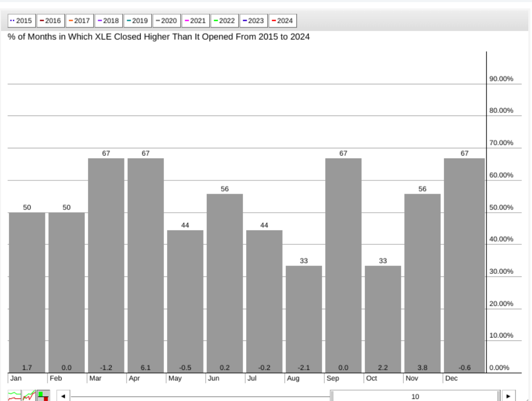532x401 pixels.
Task: Toggle the 2018 year legend button
Action: [x=109, y=21]
